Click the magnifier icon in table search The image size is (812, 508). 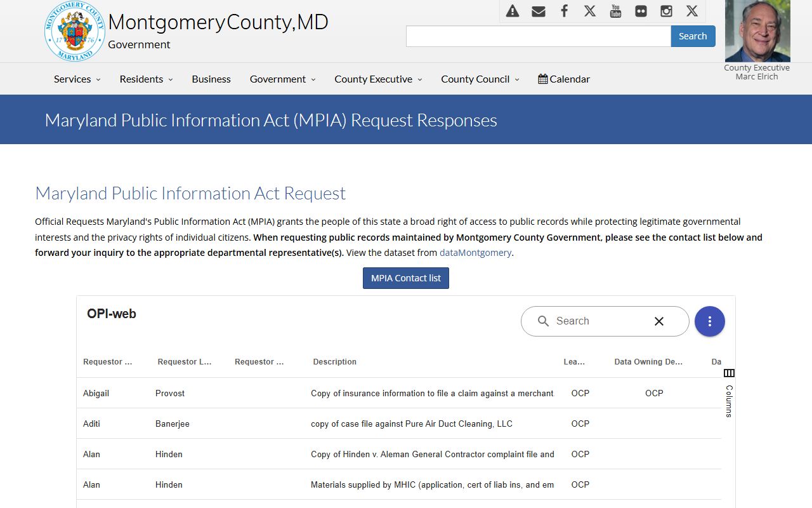click(x=543, y=321)
